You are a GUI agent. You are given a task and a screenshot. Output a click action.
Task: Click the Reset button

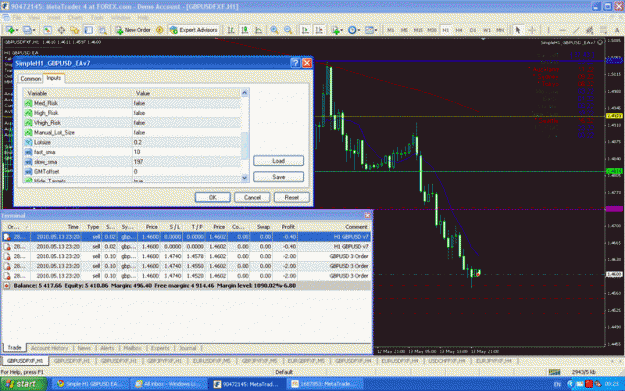tap(291, 197)
